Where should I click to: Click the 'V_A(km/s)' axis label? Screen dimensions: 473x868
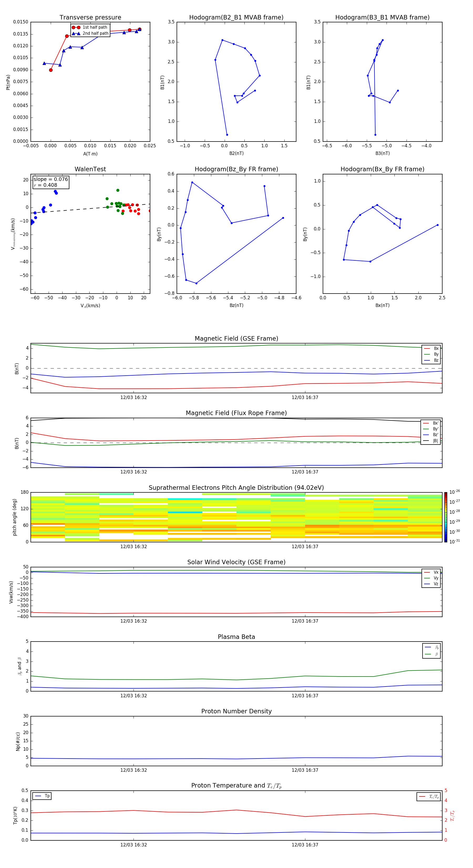(x=90, y=306)
